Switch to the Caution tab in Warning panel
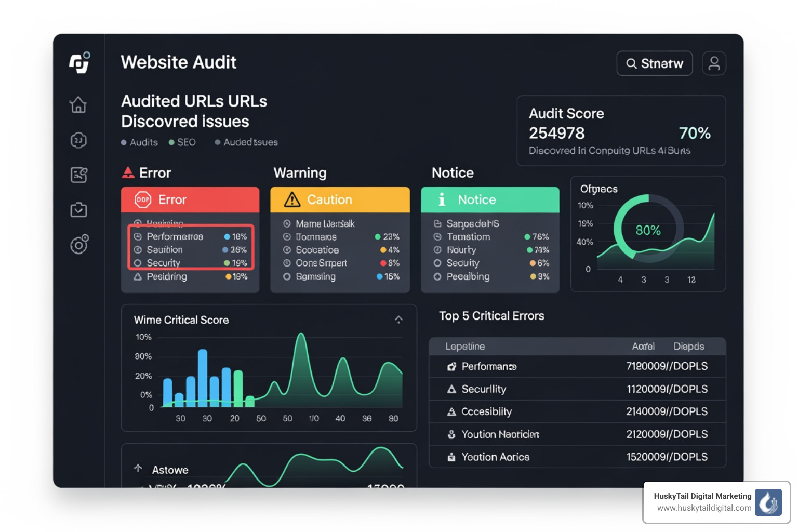The height and width of the screenshot is (532, 798). click(329, 199)
